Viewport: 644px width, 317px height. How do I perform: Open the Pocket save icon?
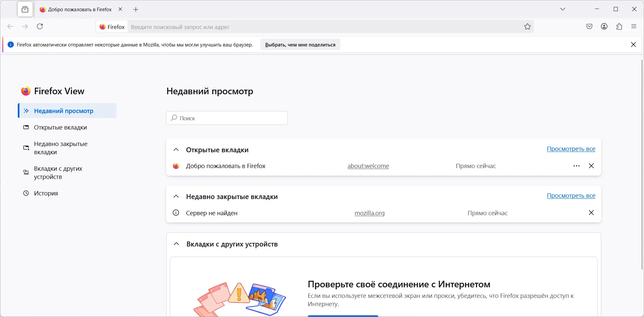tap(589, 26)
